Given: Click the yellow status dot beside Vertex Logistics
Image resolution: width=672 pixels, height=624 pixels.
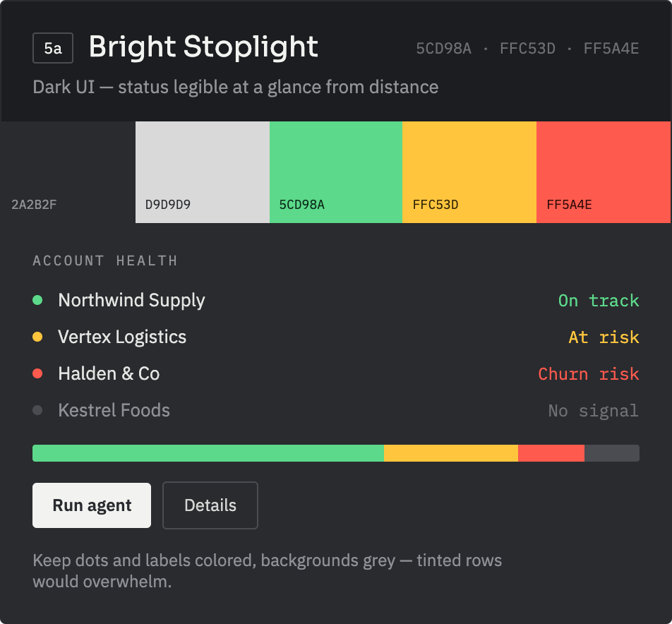Looking at the screenshot, I should click(x=37, y=337).
